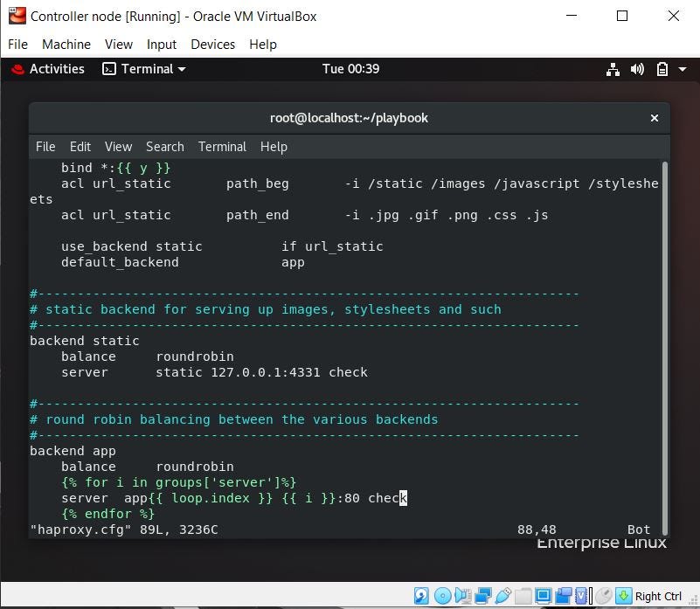The height and width of the screenshot is (609, 700).
Task: Open the terminal window's View menu
Action: click(118, 147)
